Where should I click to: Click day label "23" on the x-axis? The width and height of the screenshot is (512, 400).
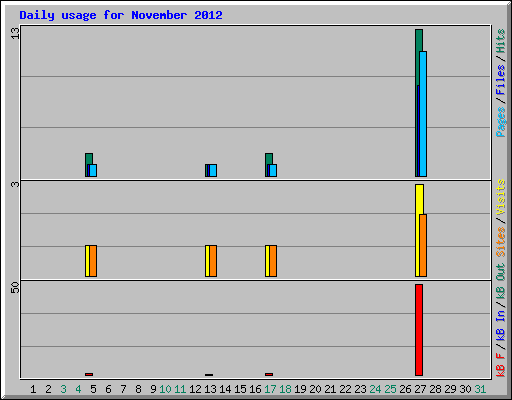click(360, 389)
